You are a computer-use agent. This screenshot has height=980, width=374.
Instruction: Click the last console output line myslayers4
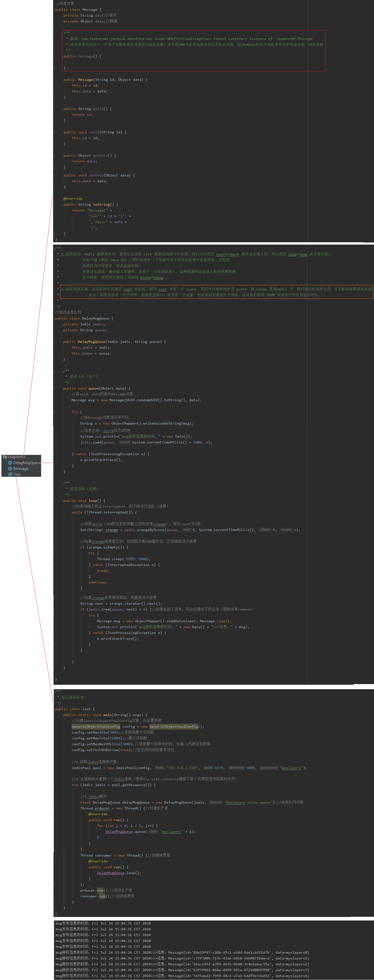[182, 976]
